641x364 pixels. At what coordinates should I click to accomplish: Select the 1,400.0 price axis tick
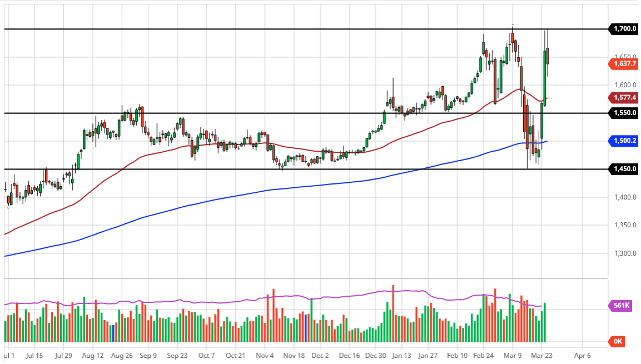tap(625, 197)
